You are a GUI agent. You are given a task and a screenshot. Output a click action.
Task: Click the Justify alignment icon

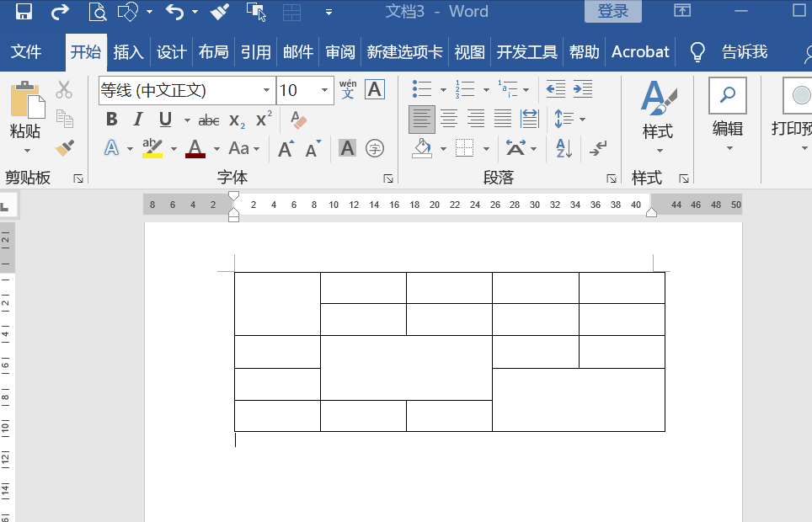tap(503, 119)
